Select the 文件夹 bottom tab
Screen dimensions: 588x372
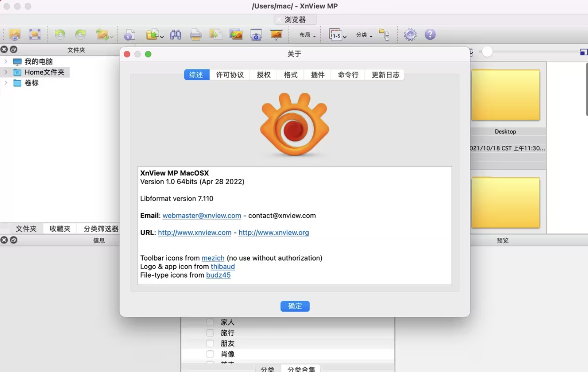(x=26, y=229)
